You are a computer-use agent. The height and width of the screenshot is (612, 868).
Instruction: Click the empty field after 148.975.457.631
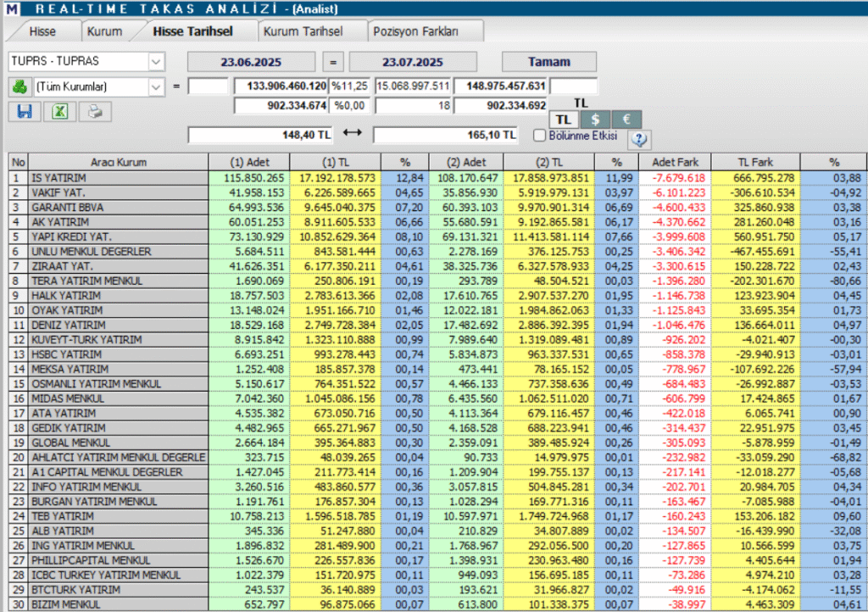(574, 86)
